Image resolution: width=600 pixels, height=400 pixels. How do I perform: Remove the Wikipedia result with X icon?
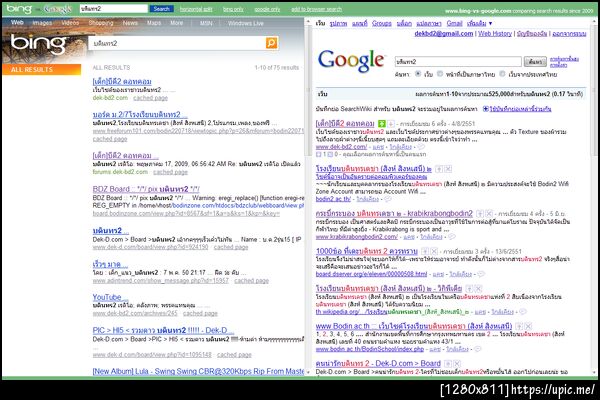tap(478, 289)
